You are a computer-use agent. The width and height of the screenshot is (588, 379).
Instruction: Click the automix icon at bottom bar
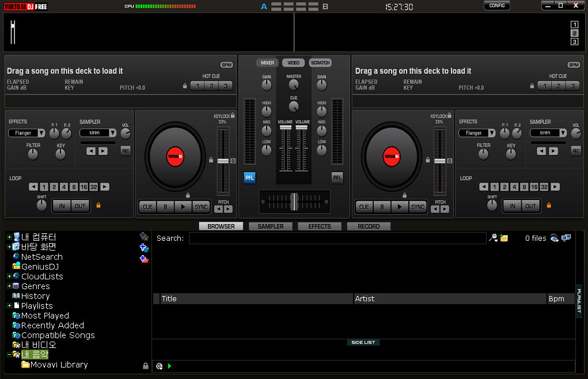pyautogui.click(x=160, y=366)
